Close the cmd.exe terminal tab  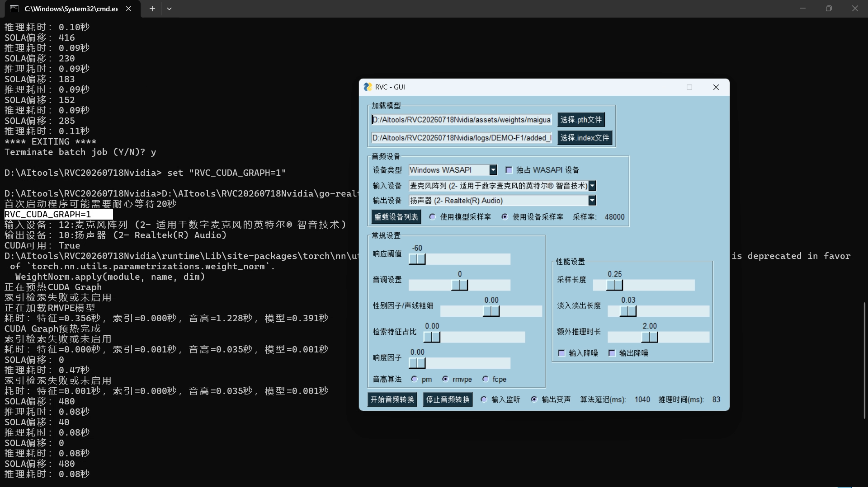click(x=128, y=9)
